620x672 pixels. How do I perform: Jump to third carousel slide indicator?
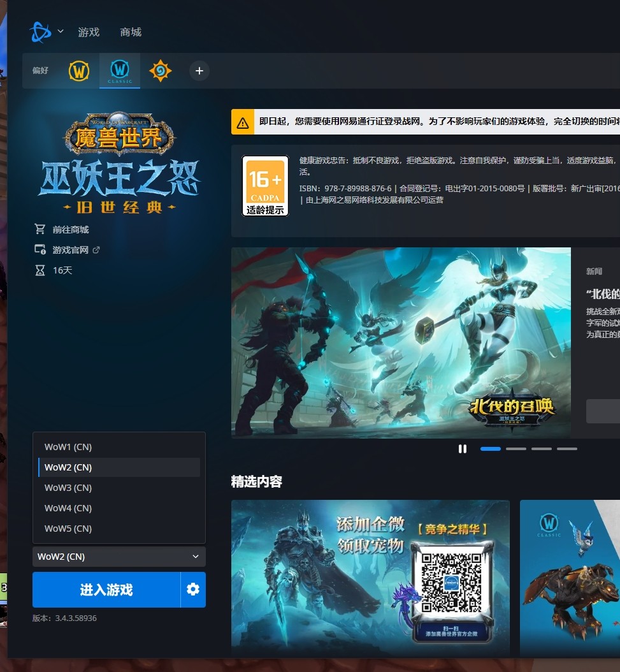pos(542,449)
